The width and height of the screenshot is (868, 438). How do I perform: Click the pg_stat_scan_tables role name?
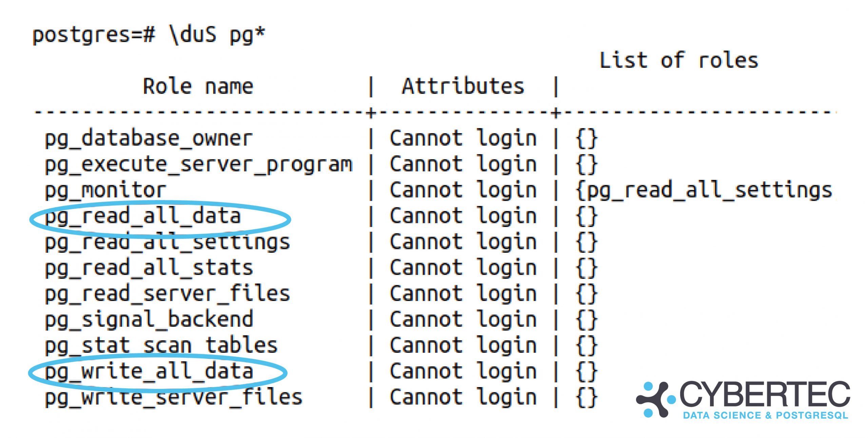coord(161,346)
